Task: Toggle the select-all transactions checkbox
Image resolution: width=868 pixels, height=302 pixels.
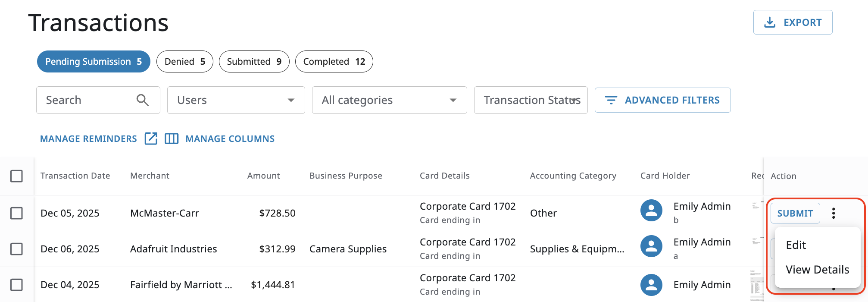Action: (16, 176)
